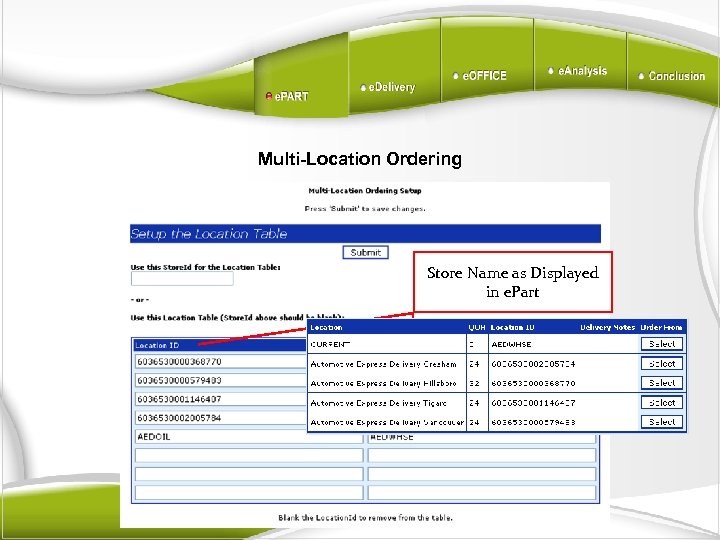Click the 'Setup the Location Table' banner
The height and width of the screenshot is (540, 720).
pos(366,234)
